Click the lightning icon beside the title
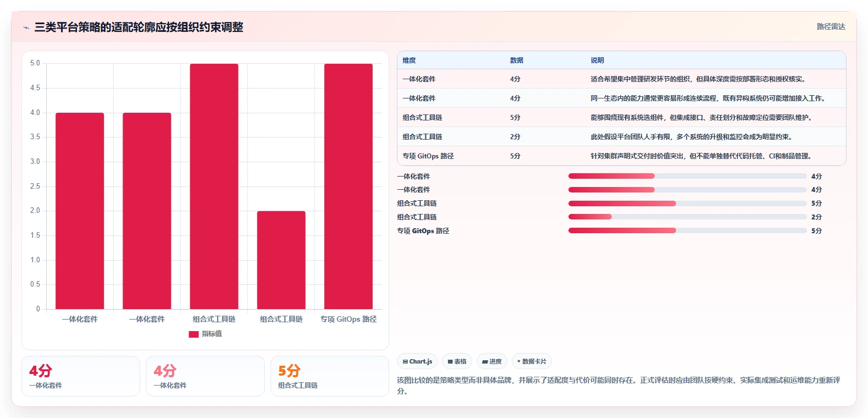This screenshot has height=418, width=868. tap(26, 28)
